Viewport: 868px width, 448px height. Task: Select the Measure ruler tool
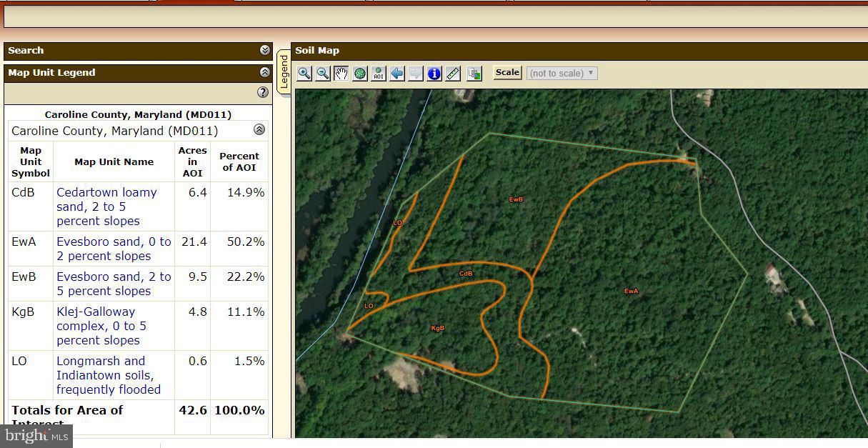(x=453, y=74)
